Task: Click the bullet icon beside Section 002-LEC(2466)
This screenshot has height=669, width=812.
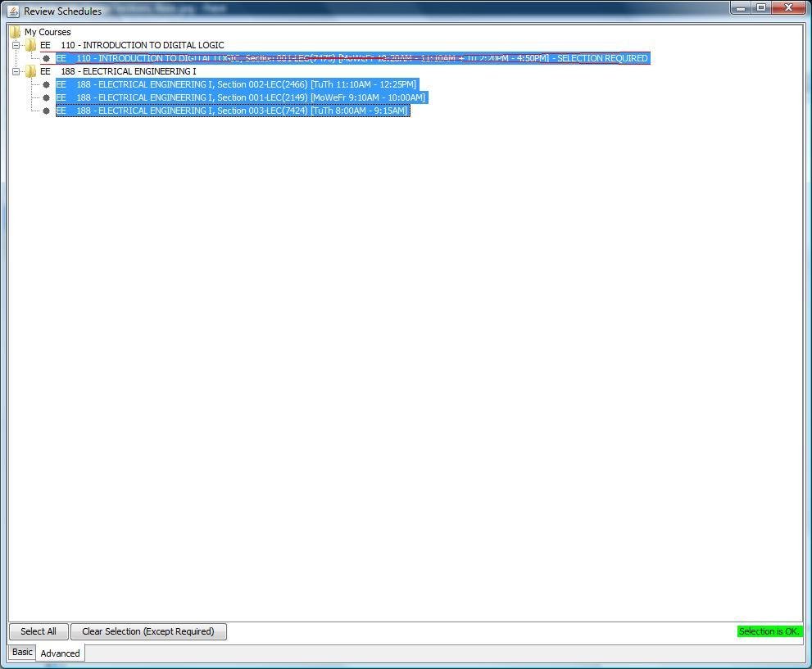Action: (46, 84)
